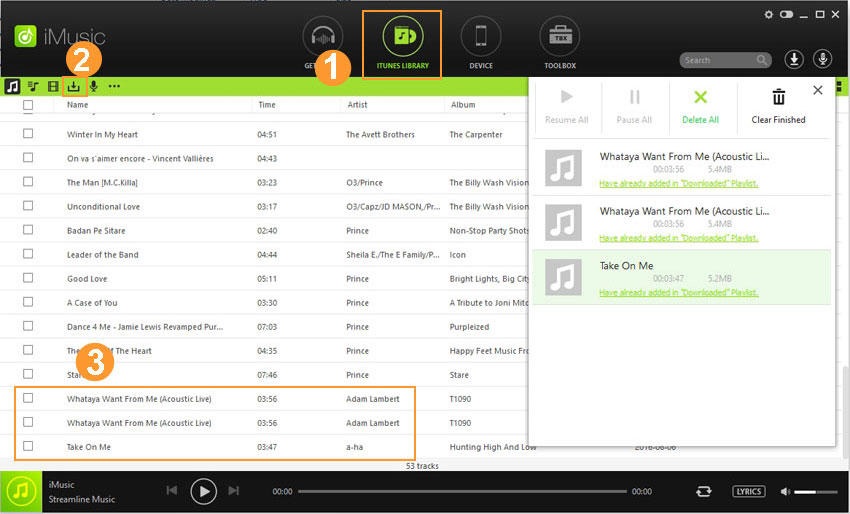The image size is (850, 514).
Task: Select song A Case of You
Action: coord(92,303)
